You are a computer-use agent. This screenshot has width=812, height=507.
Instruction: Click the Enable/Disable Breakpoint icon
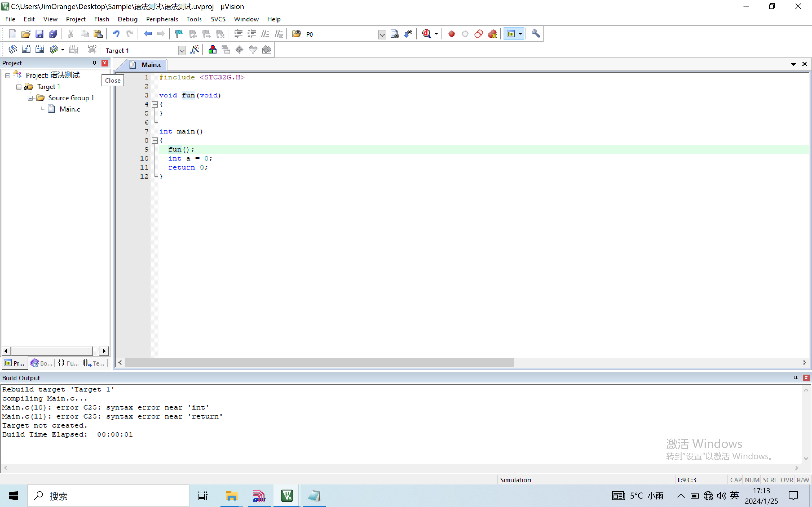465,34
